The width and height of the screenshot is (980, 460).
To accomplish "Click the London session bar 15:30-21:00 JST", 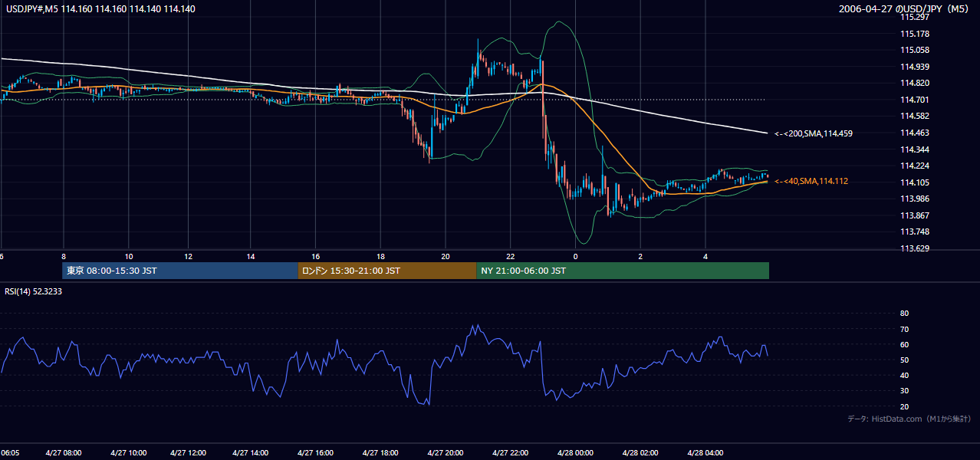I will pos(387,271).
